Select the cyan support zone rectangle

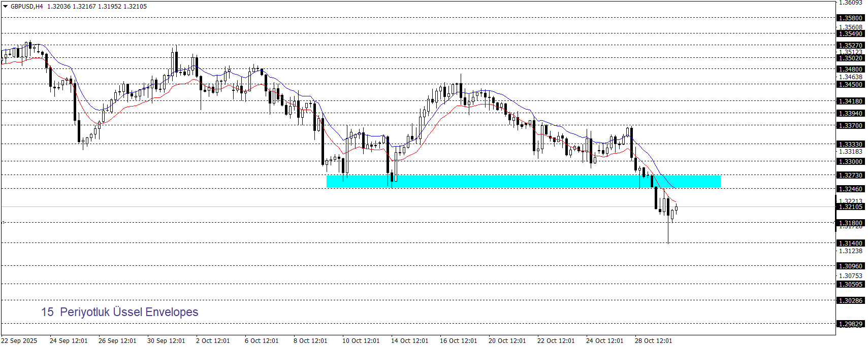(x=523, y=181)
